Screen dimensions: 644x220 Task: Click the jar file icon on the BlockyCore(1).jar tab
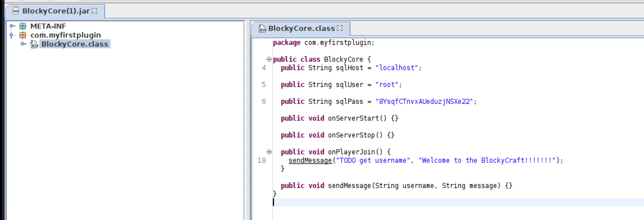(16, 11)
